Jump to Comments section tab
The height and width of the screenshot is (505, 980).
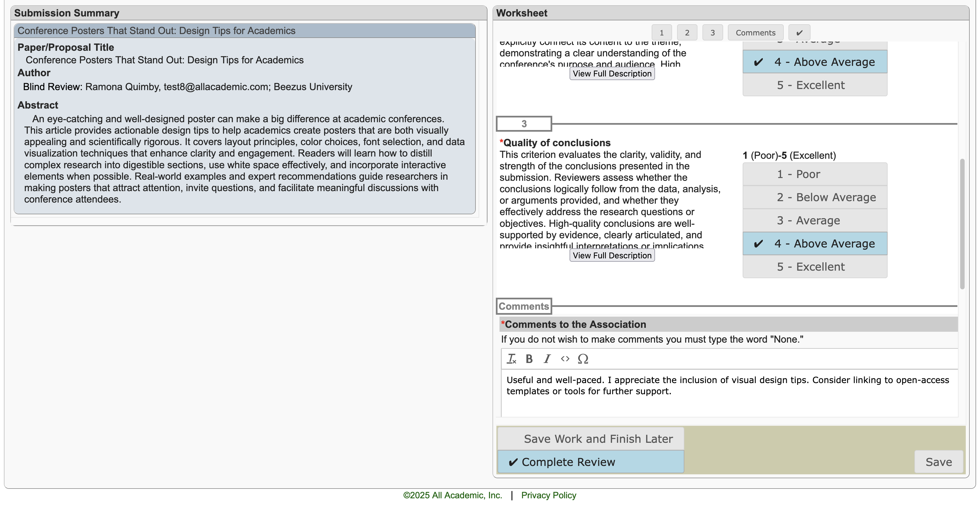tap(755, 33)
